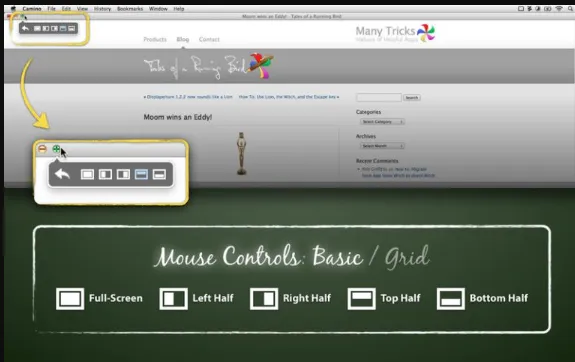
Task: Click the small revert arrow in the top-left Moom palette
Action: coord(25,28)
